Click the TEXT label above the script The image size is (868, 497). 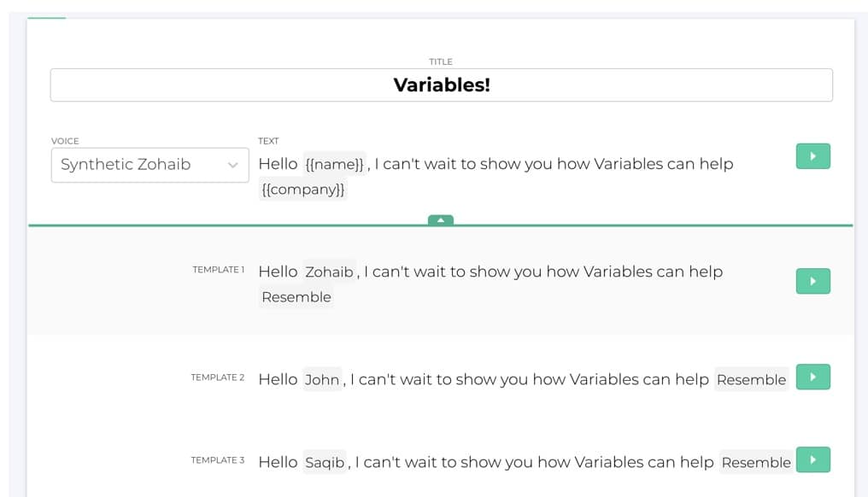click(x=268, y=141)
